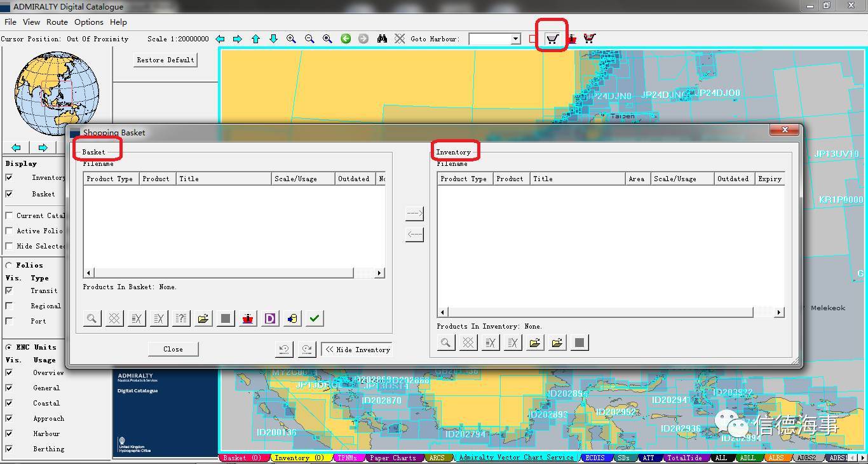The width and height of the screenshot is (868, 464).
Task: Click the red ship icon in Basket
Action: tap(248, 318)
